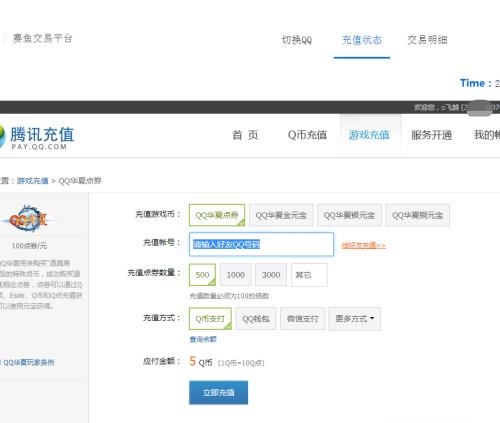500x423 pixels.
Task: Choose the QQ华夏金元宝 currency option
Action: coord(281,215)
